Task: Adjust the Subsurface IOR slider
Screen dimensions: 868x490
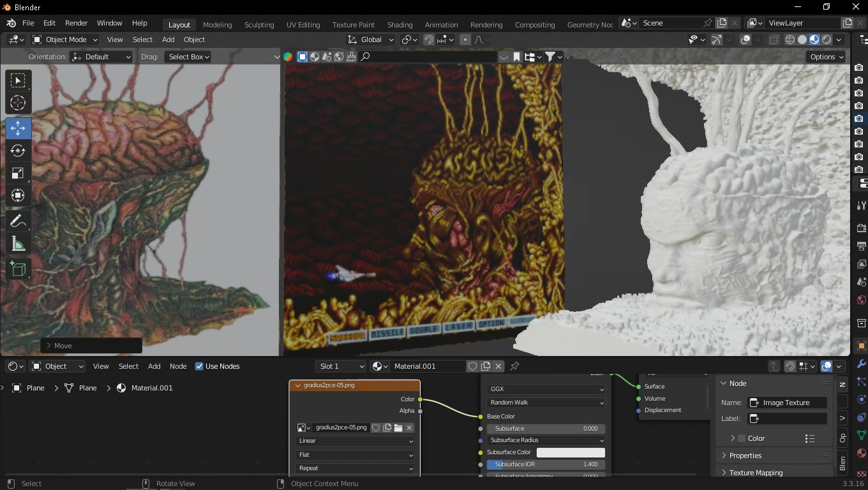Action: point(546,464)
